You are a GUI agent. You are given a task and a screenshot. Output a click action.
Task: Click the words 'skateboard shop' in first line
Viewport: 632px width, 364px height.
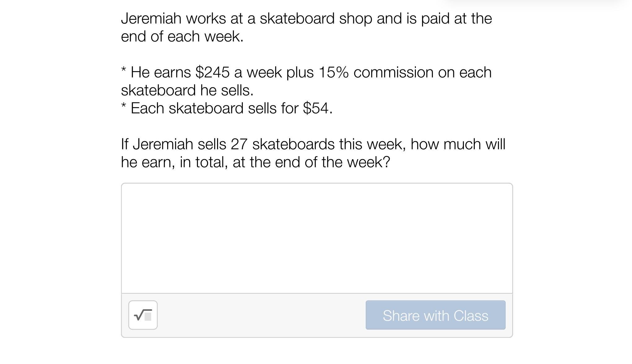pos(316,19)
